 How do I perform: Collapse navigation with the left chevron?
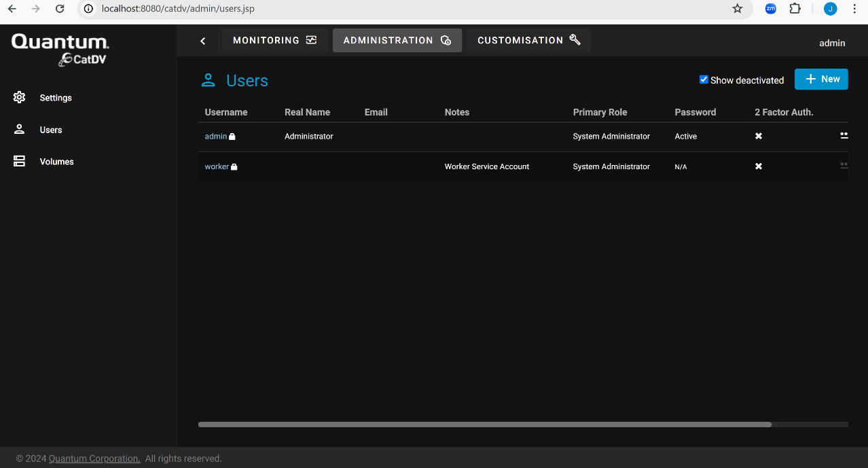(x=202, y=41)
